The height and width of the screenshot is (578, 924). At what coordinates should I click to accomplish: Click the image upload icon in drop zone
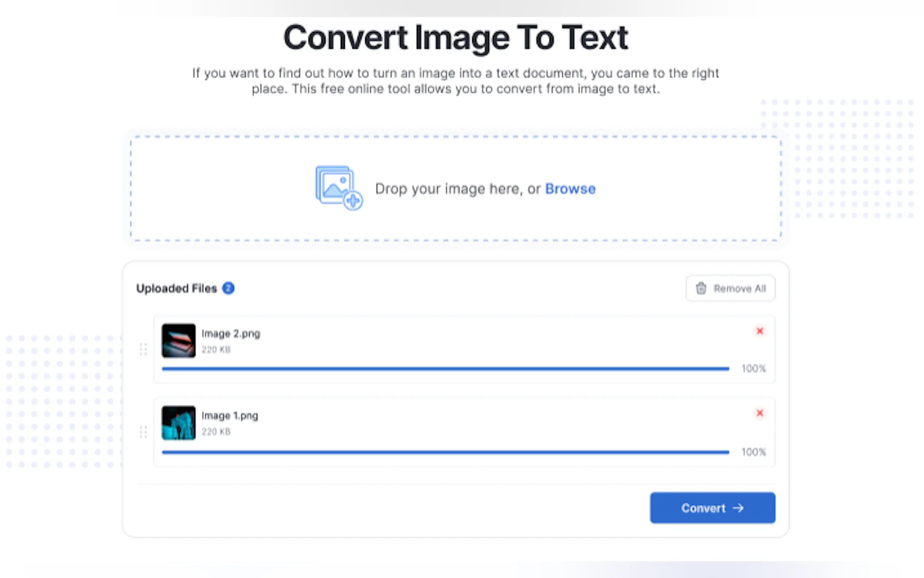pyautogui.click(x=338, y=188)
